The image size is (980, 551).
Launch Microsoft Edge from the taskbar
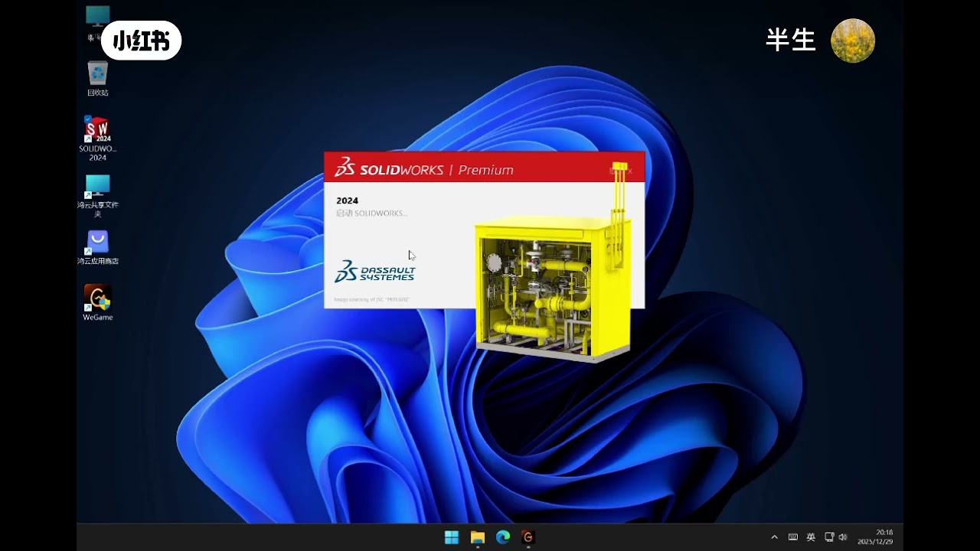click(x=503, y=537)
